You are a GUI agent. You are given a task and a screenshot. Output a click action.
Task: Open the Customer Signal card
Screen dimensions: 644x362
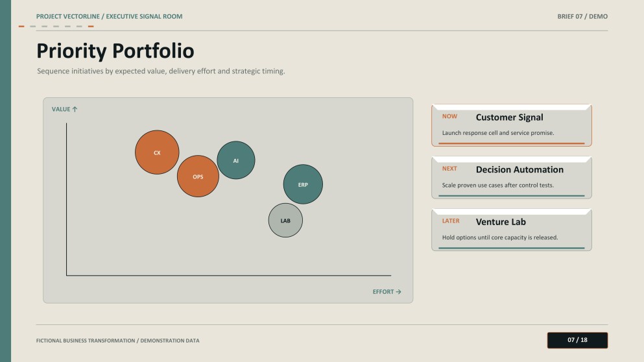click(x=511, y=125)
